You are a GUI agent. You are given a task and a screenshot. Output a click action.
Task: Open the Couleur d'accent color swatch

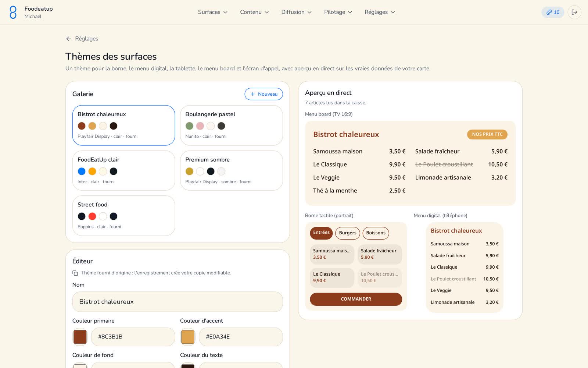[x=188, y=337]
